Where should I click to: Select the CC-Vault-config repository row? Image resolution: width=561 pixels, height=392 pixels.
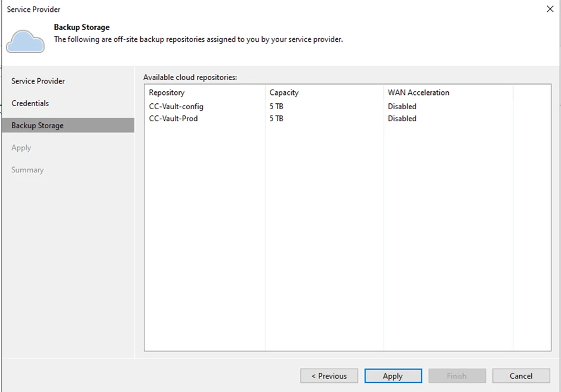coord(347,107)
